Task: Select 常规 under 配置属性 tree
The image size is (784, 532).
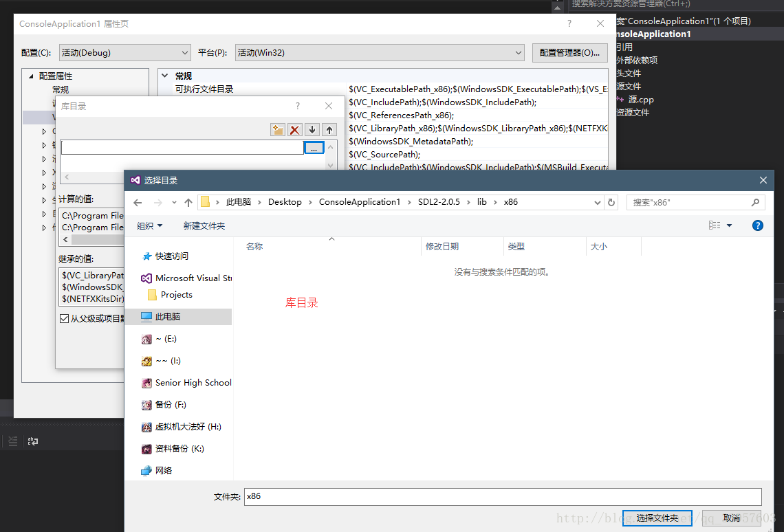Action: point(61,89)
